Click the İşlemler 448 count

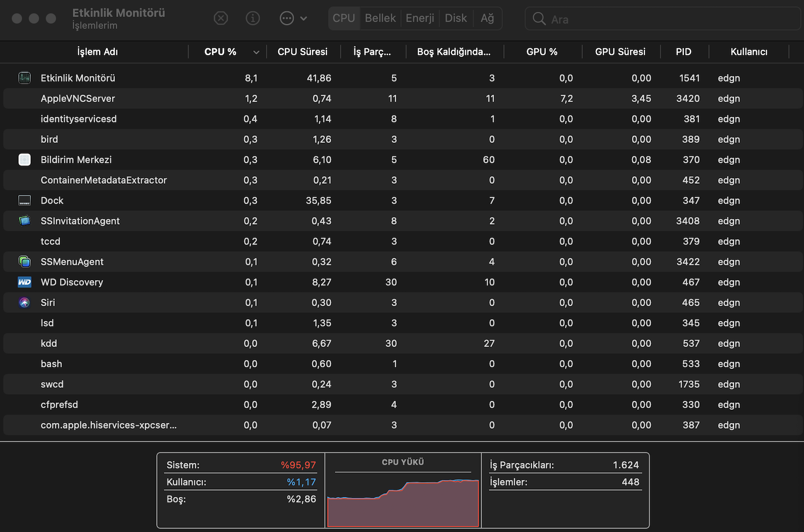(x=630, y=482)
